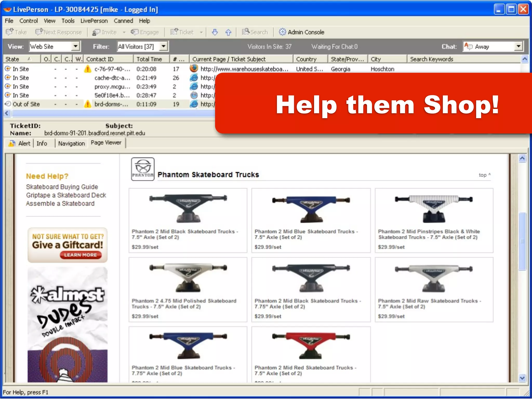The width and height of the screenshot is (532, 399).
Task: Open the Control menu
Action: point(29,21)
